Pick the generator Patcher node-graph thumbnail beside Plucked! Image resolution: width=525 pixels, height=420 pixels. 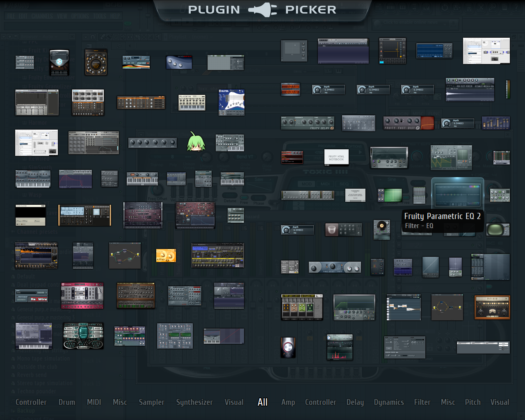125,255
